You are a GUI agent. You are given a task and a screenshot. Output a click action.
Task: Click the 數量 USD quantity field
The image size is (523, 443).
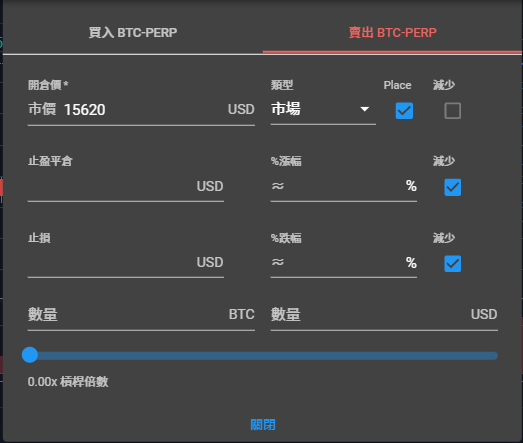pos(384,315)
